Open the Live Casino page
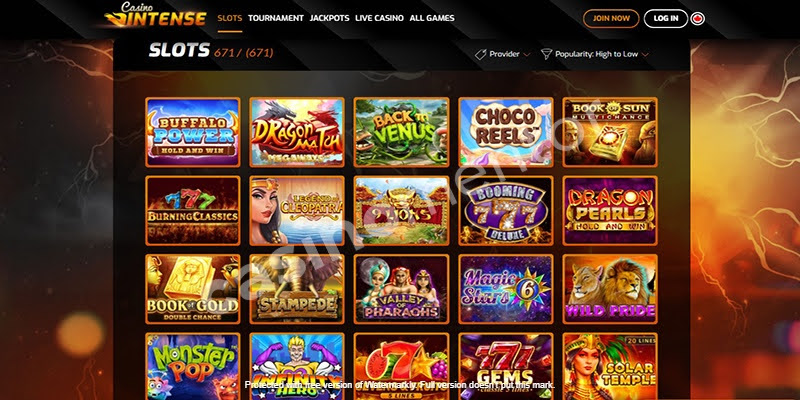The image size is (800, 400). [x=379, y=18]
